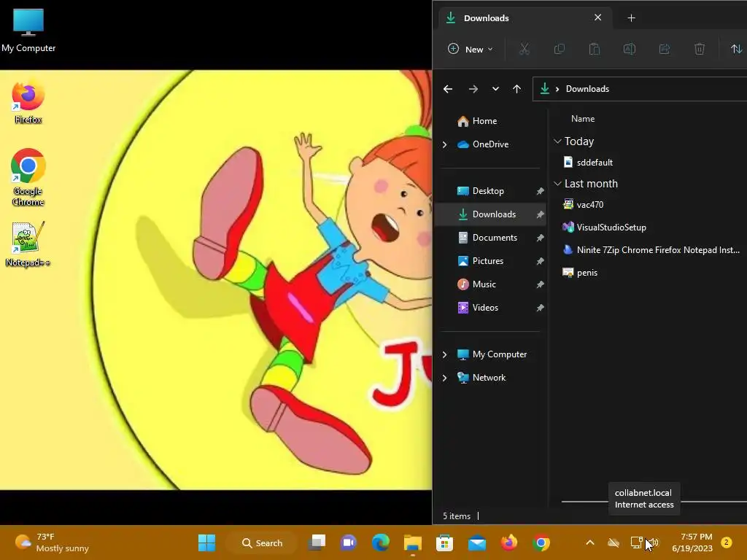Click File Explorer taskbar icon
The height and width of the screenshot is (560, 747).
413,542
